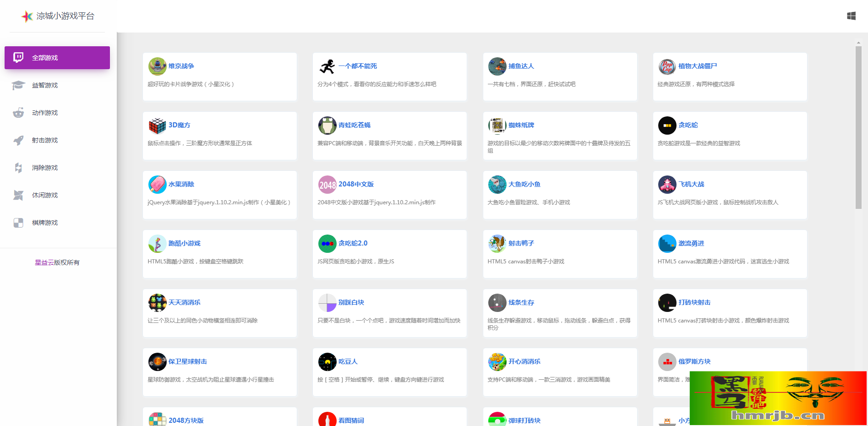
Task: Open the 消除游戏 category
Action: (57, 168)
